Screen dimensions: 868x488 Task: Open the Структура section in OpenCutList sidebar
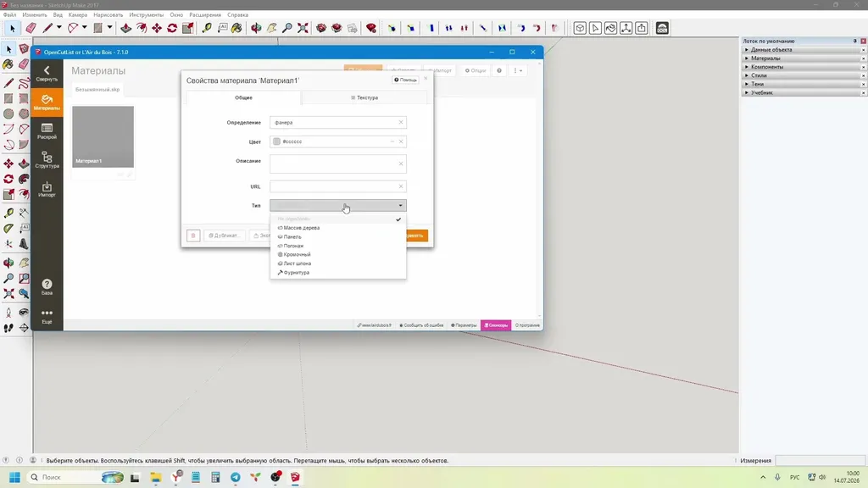coord(47,160)
